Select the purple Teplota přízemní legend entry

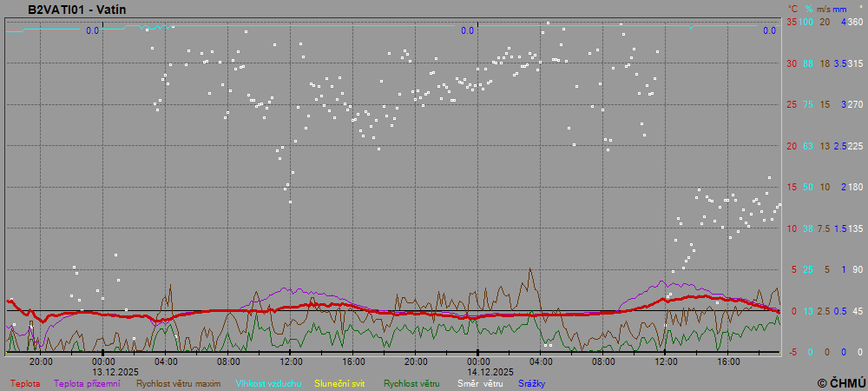pos(87,383)
